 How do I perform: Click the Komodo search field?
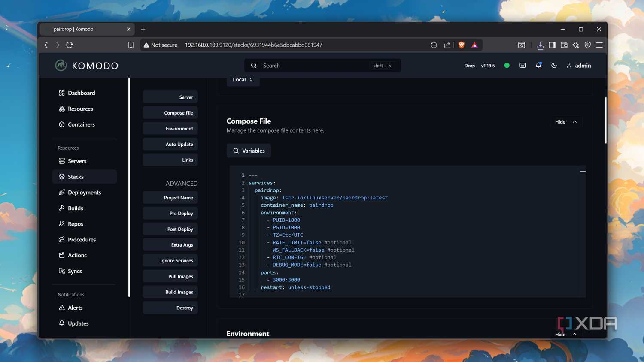(x=323, y=66)
